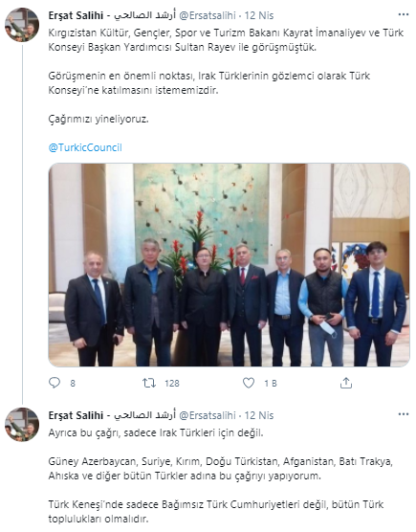Open reply on first tweet
The image size is (416, 532).
[55, 383]
